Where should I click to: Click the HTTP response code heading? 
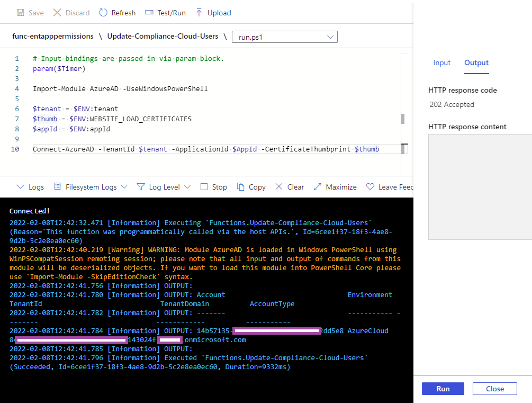coord(463,91)
